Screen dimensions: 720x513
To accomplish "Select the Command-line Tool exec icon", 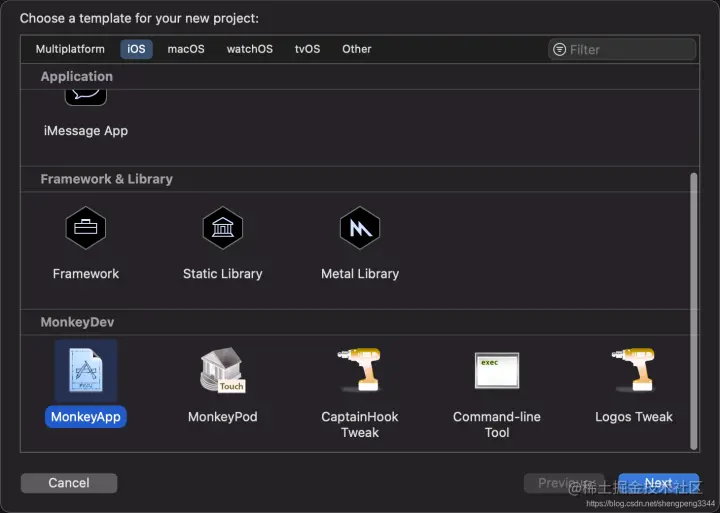I will click(497, 370).
